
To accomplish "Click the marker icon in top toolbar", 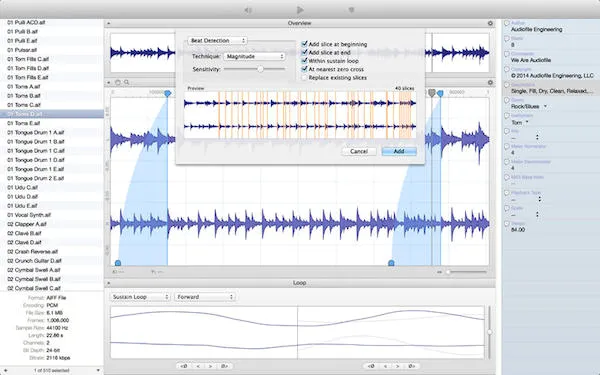I will [x=351, y=10].
